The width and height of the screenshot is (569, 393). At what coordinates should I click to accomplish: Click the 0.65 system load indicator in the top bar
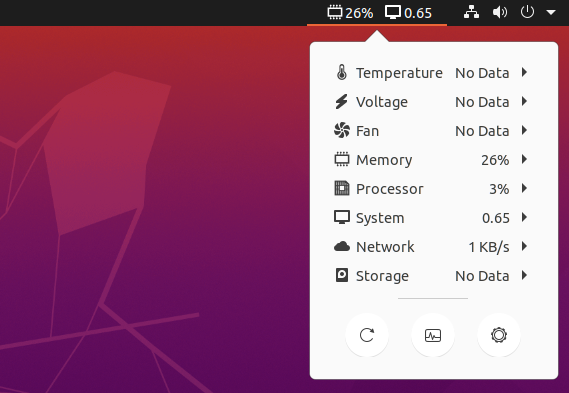pyautogui.click(x=408, y=13)
